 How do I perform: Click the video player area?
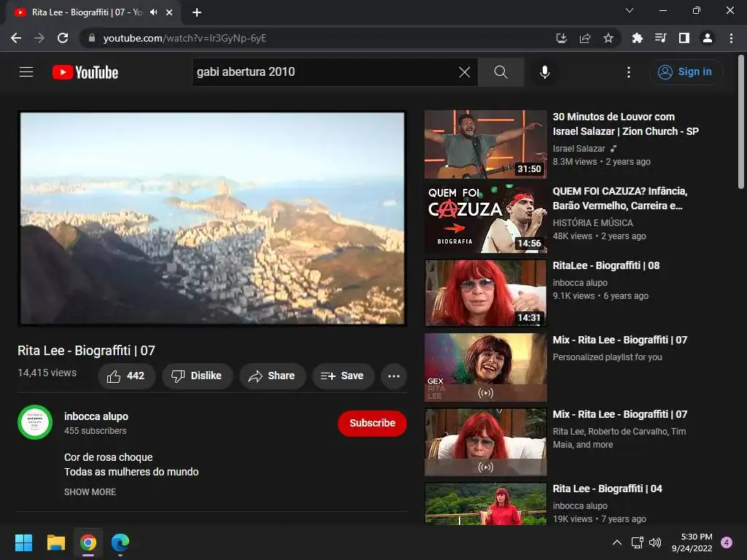point(212,218)
